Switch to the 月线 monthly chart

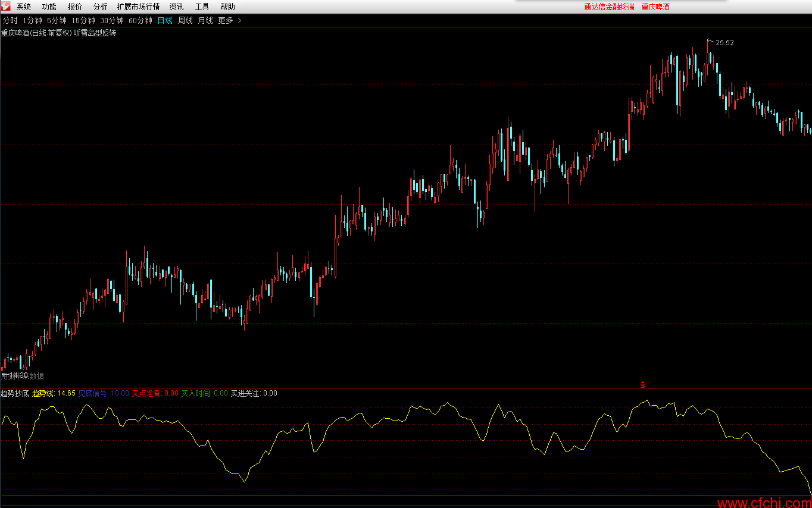tap(205, 21)
